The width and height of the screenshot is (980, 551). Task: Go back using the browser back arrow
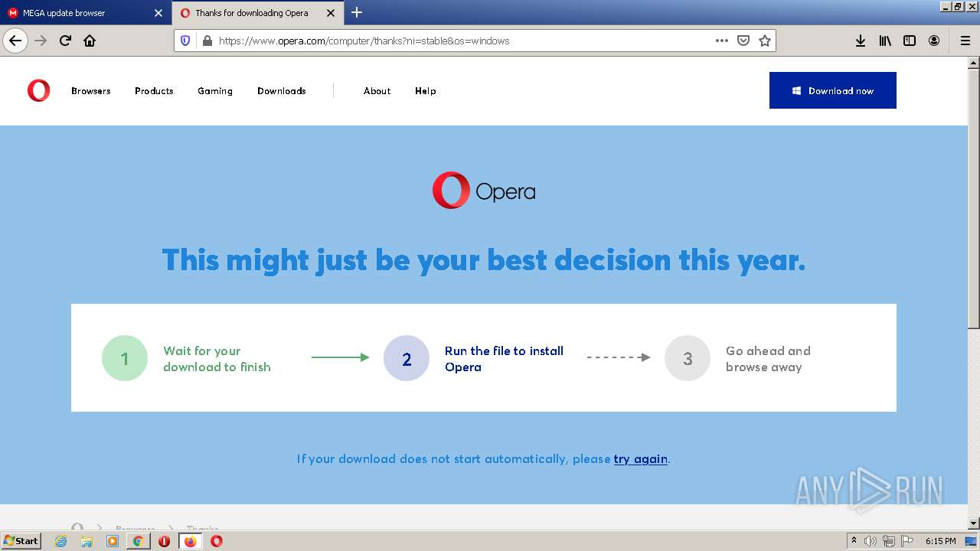pos(15,41)
